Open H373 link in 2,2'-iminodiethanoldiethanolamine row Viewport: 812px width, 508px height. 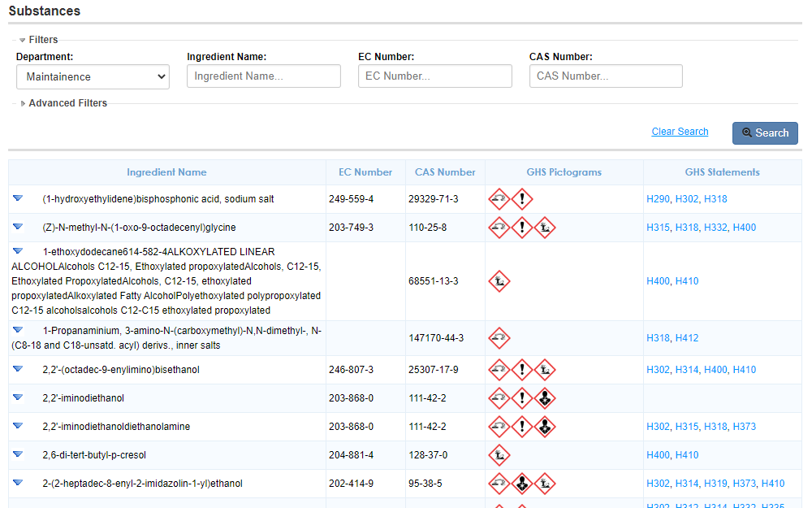[x=744, y=427]
